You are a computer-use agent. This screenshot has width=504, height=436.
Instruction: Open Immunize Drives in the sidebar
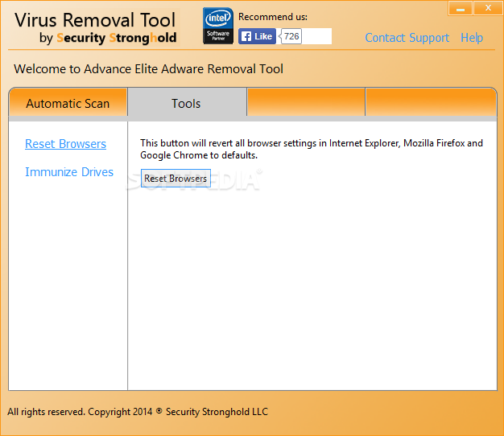click(69, 172)
